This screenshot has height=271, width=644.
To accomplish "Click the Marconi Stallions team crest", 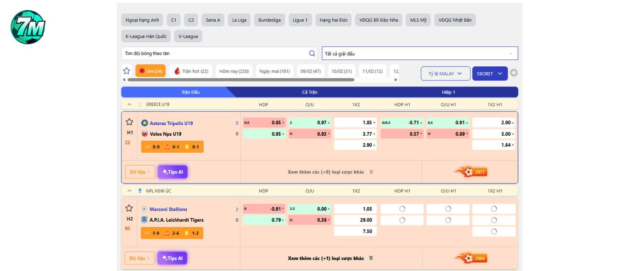I will point(144,209).
